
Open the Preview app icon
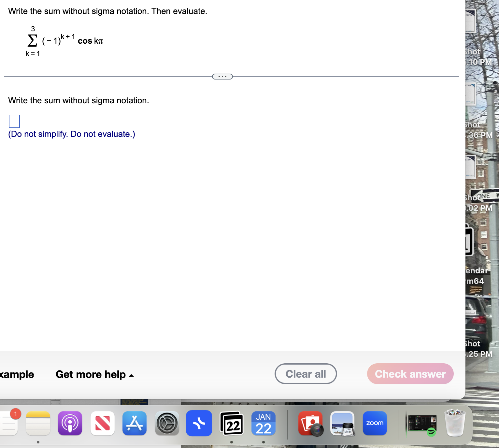click(x=342, y=423)
